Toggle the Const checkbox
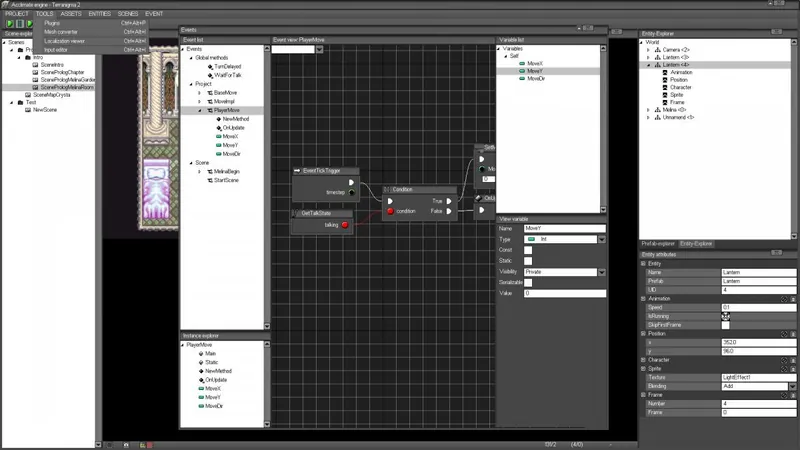Screen dimensions: 800x450 click(528, 250)
